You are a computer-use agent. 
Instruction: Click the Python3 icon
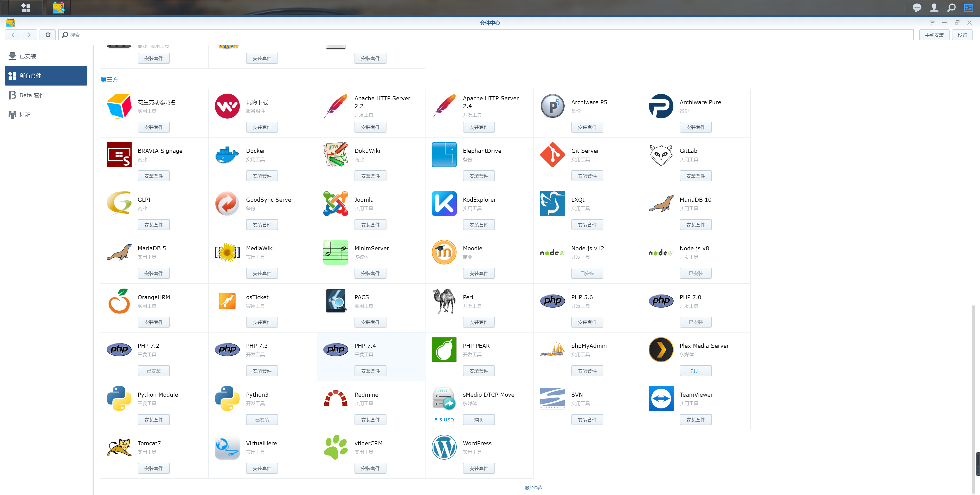tap(227, 399)
